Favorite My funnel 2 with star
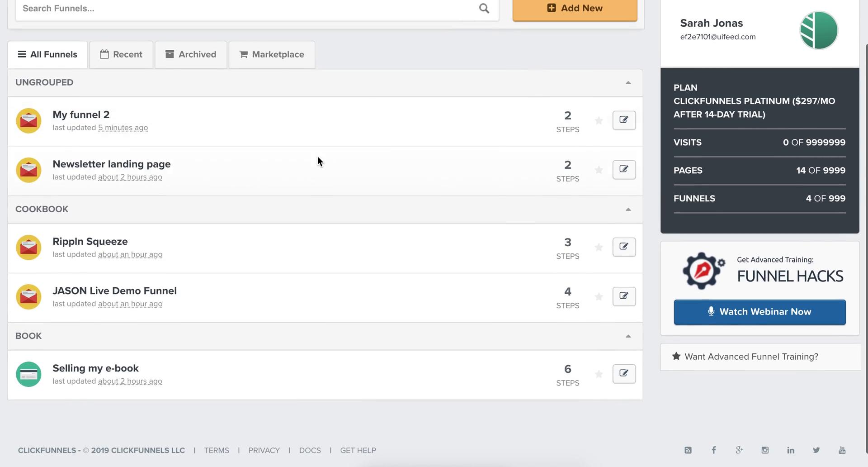The height and width of the screenshot is (467, 868). click(x=599, y=120)
